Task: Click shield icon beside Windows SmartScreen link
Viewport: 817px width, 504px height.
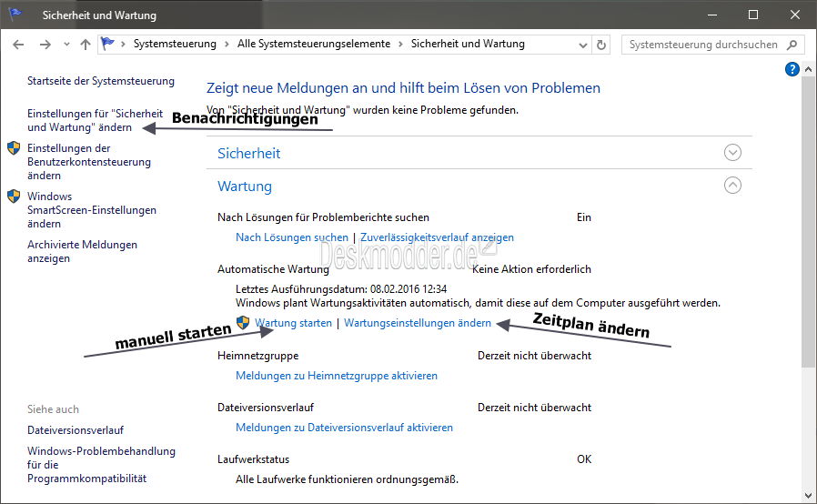Action: click(14, 196)
